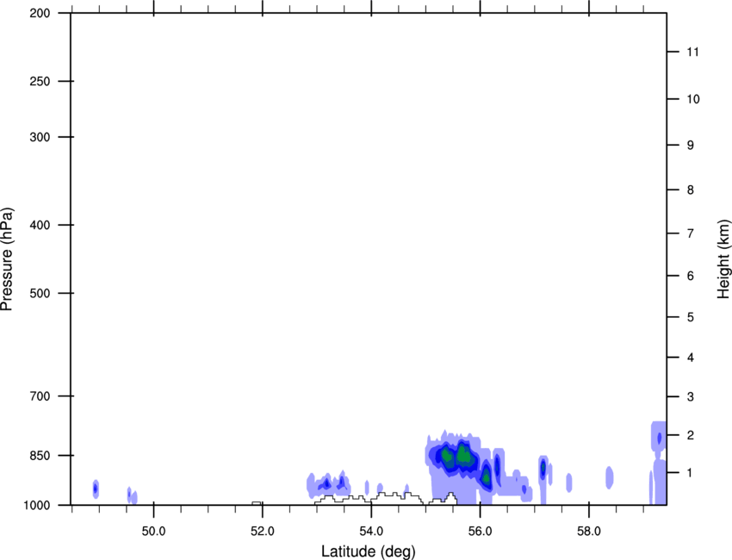This screenshot has height=560, width=732.
Task: Click the 700 hPa pressure label
Action: pyautogui.click(x=37, y=396)
